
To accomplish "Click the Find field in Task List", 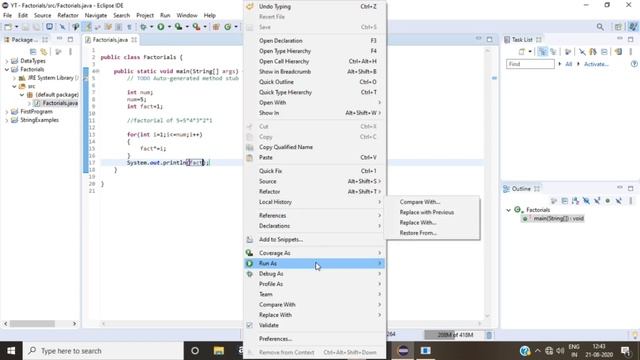I will pyautogui.click(x=530, y=64).
